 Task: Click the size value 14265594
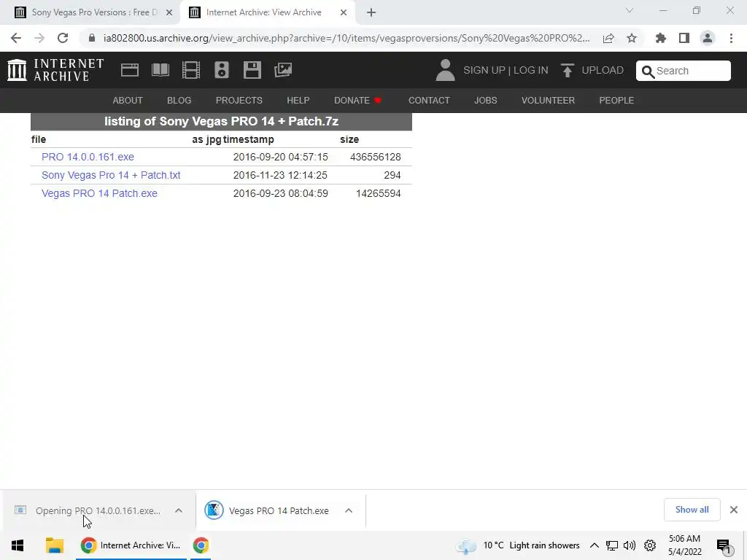coord(379,193)
